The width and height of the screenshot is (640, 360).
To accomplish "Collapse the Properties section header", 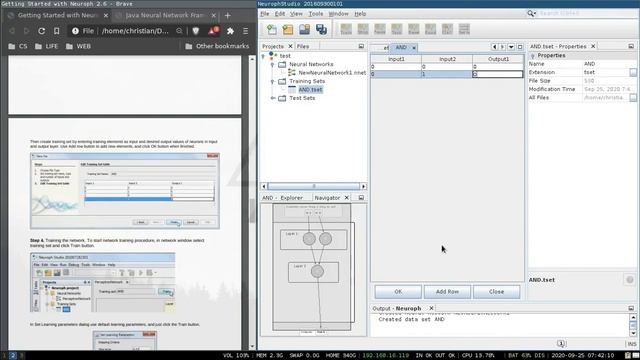I will click(x=533, y=56).
